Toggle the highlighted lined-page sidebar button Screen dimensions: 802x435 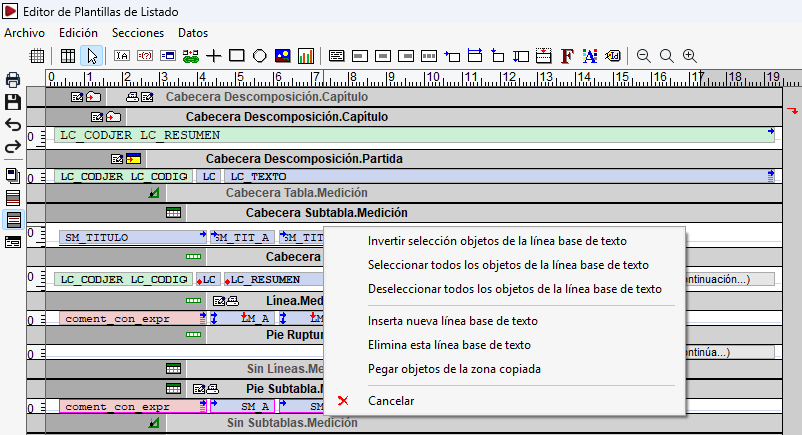[x=13, y=220]
